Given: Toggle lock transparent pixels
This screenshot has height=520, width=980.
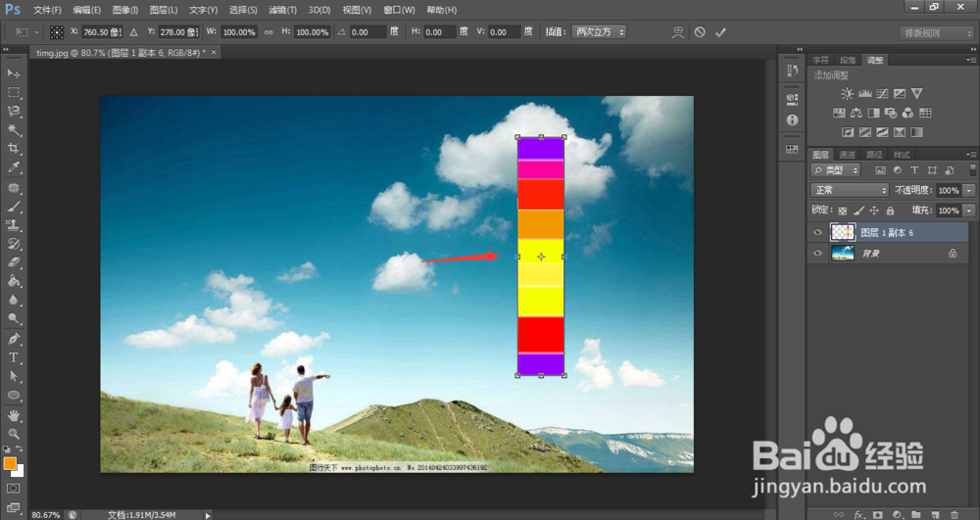Looking at the screenshot, I should (x=843, y=211).
